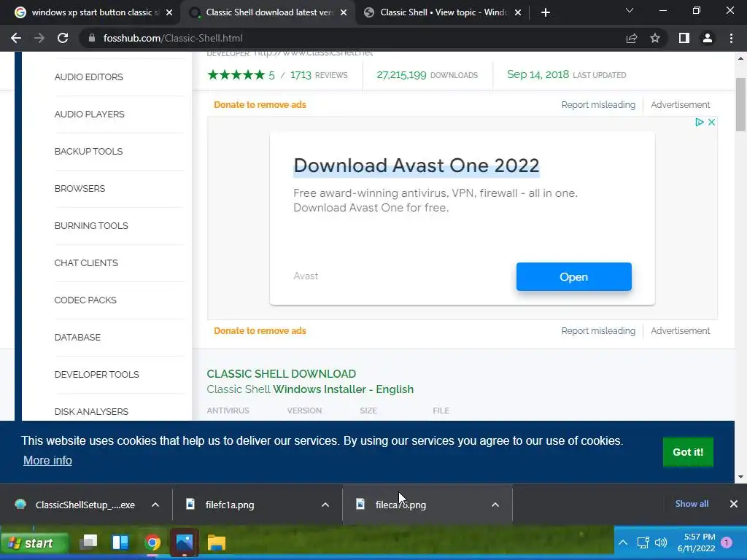Viewport: 747px width, 560px height.
Task: Open the 'More info' cookie link
Action: [x=47, y=461]
